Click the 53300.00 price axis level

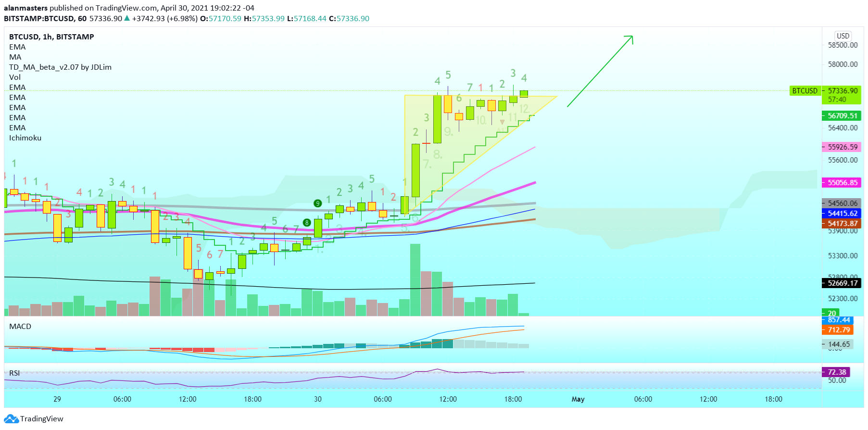tap(843, 255)
